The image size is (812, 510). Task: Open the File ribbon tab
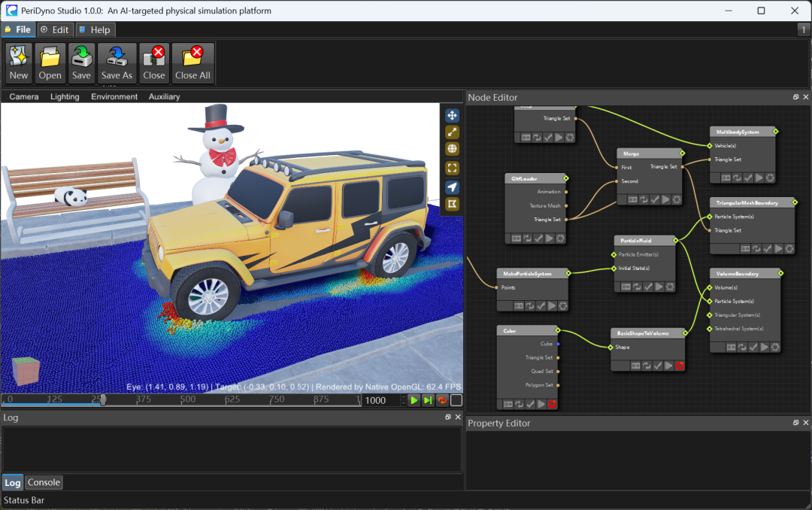[18, 29]
